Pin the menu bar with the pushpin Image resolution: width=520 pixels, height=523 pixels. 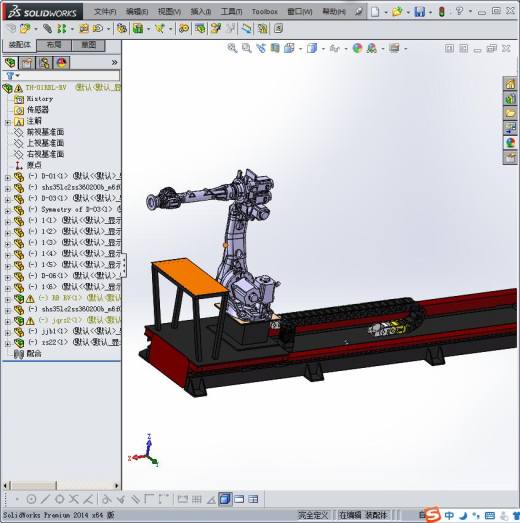358,11
